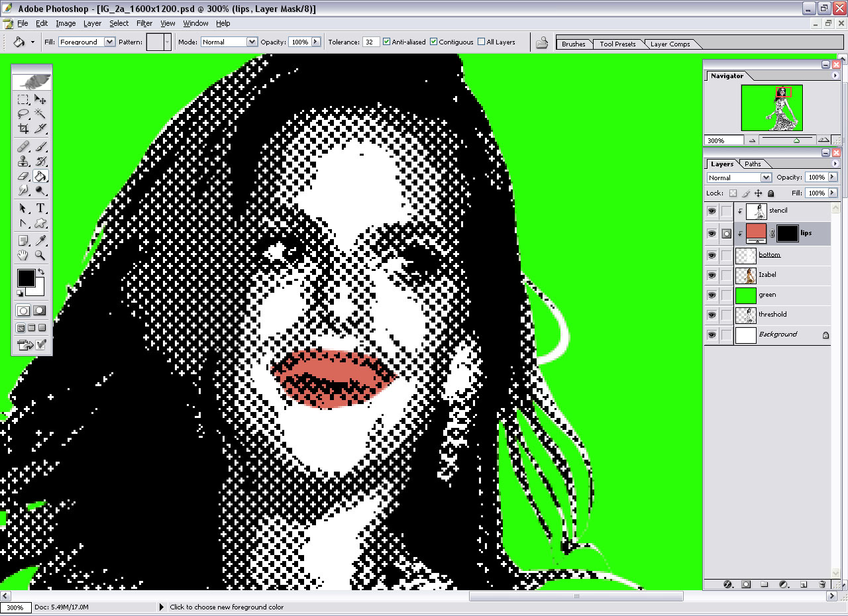Switch to the Paths tab
848x616 pixels.
coord(753,164)
